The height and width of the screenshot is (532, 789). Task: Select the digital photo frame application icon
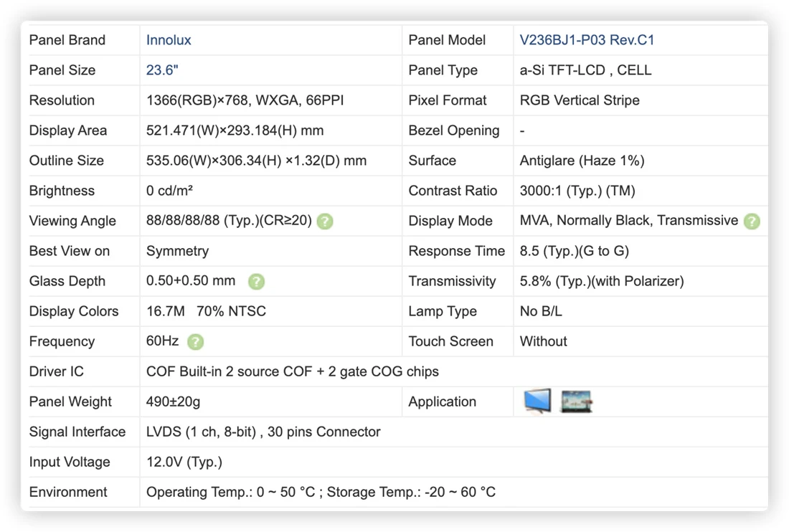[576, 402]
